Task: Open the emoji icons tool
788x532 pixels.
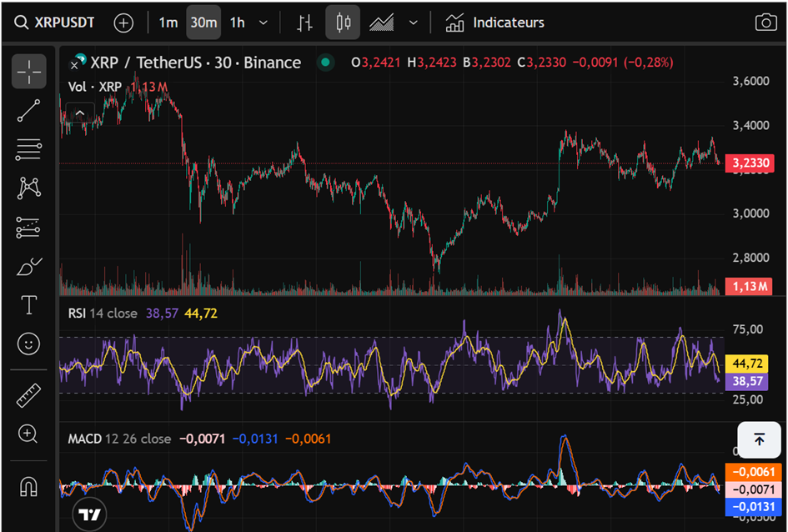Action: tap(28, 344)
